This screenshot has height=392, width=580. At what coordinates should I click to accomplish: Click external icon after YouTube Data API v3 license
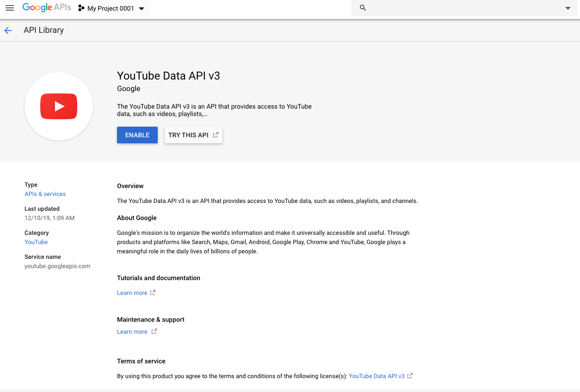(410, 376)
